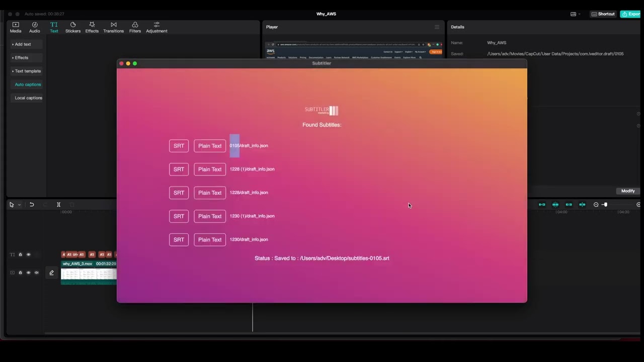Viewport: 644px width, 362px height.
Task: Export Plain Text for 0105/draft_info.json
Action: pyautogui.click(x=210, y=146)
